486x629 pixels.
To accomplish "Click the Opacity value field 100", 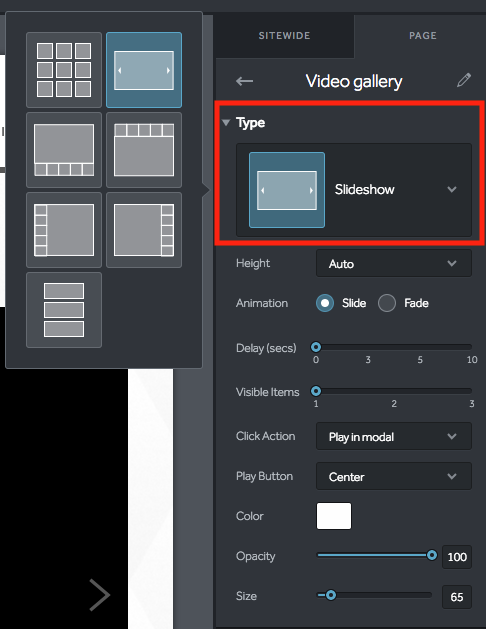I will tap(457, 557).
